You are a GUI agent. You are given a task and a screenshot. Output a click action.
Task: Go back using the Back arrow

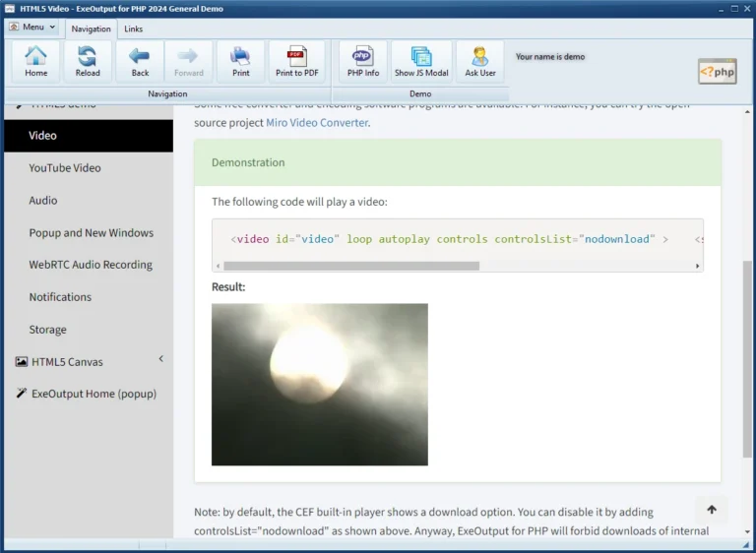pyautogui.click(x=140, y=61)
